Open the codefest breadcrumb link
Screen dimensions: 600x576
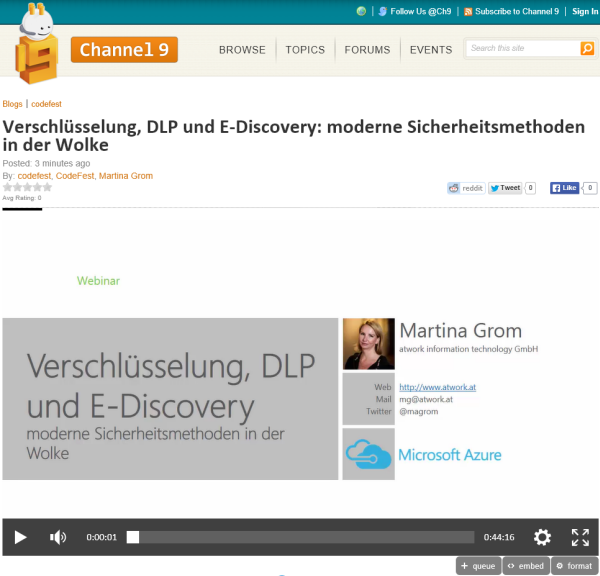(46, 104)
